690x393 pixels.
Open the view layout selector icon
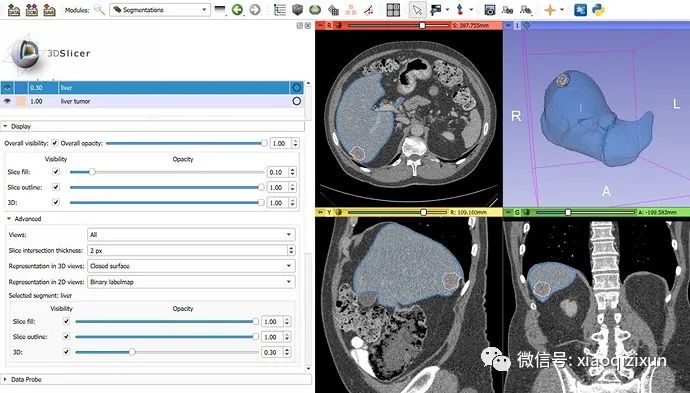[x=393, y=10]
